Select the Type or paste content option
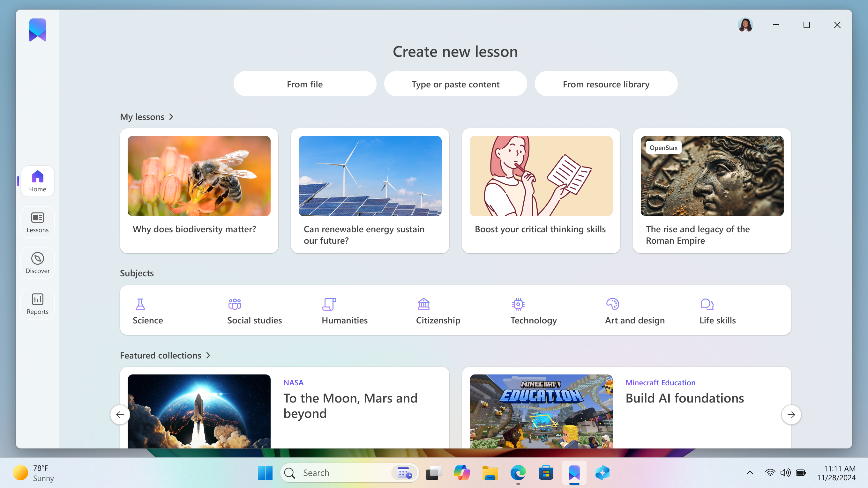This screenshot has height=488, width=868. tap(455, 84)
